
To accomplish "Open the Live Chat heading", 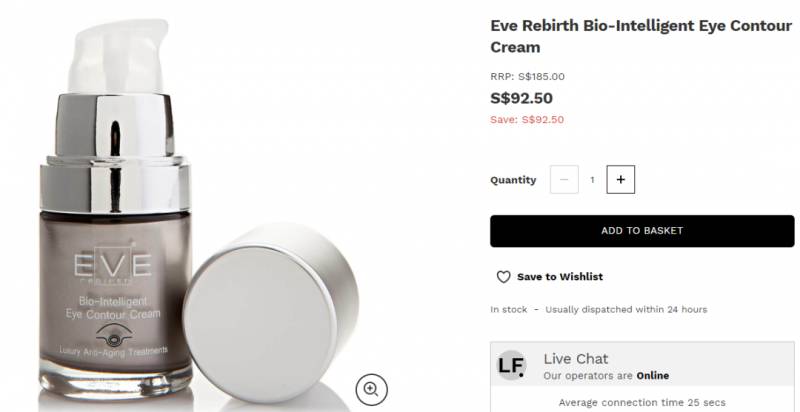I will tap(576, 359).
